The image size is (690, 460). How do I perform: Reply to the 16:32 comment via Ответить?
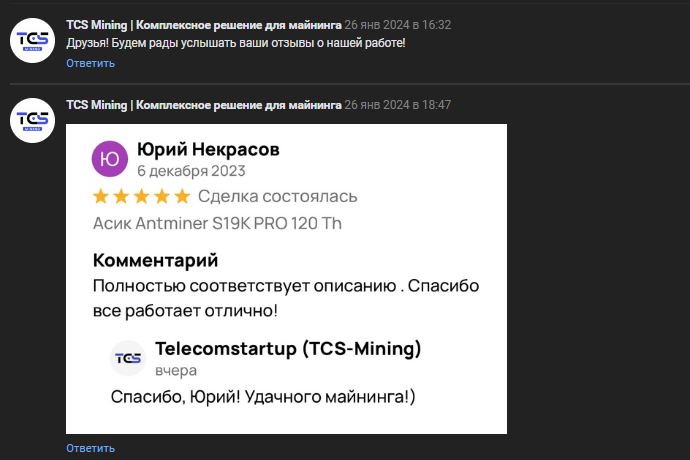(91, 64)
